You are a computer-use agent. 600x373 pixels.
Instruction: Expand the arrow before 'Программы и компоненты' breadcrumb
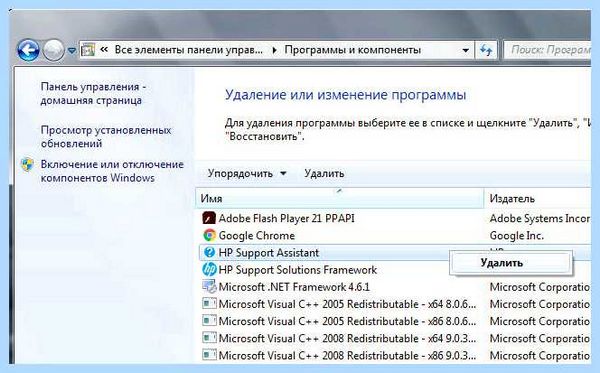(x=274, y=50)
